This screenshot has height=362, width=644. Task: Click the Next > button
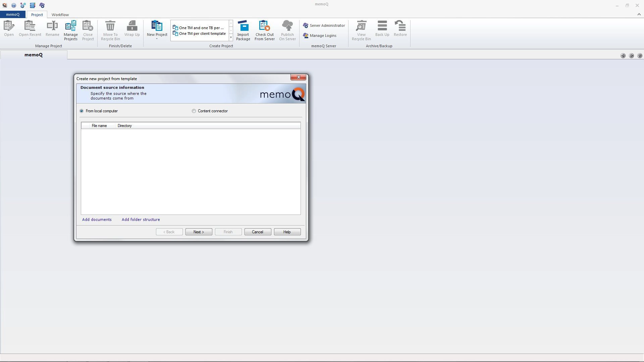click(199, 232)
